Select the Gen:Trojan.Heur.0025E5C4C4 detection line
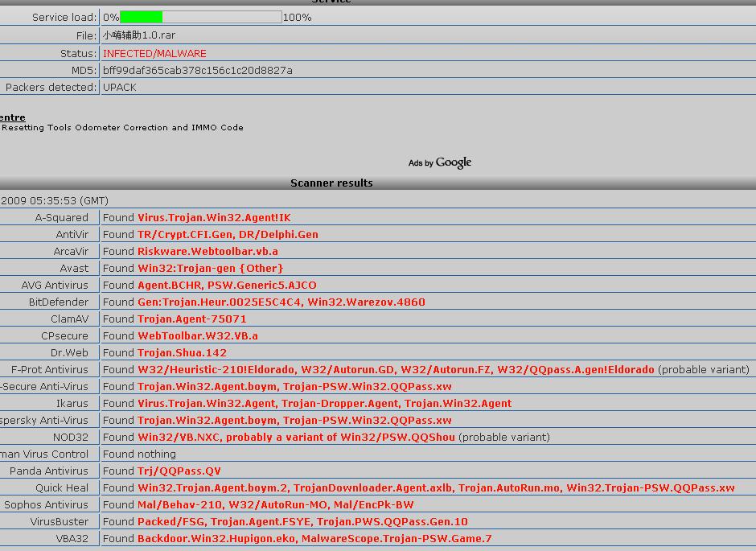The width and height of the screenshot is (756, 551). point(281,302)
